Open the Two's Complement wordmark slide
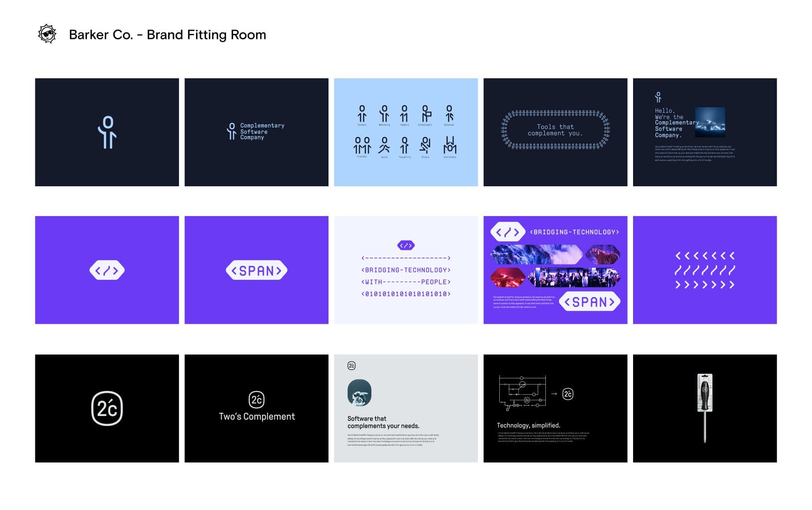812x510 pixels. [x=256, y=408]
